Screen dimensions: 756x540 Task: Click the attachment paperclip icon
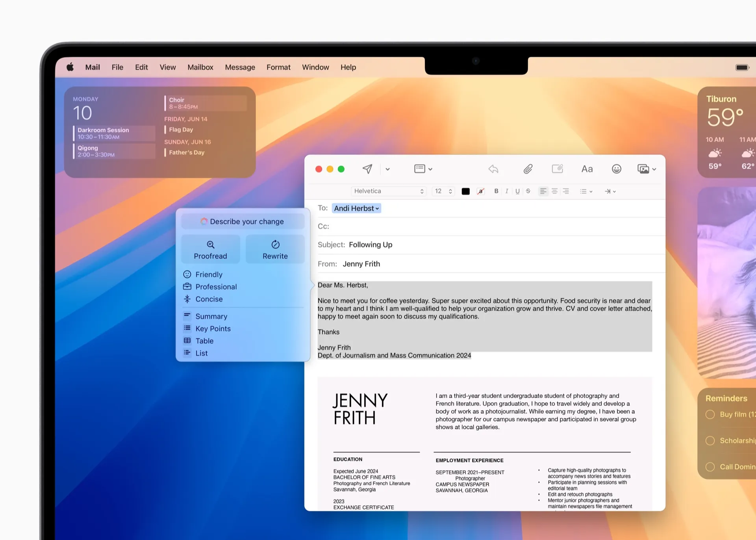(x=527, y=168)
